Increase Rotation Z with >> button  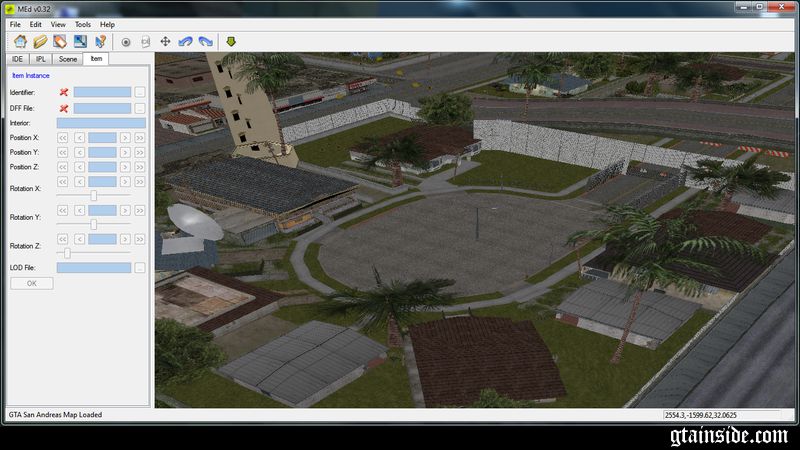140,239
